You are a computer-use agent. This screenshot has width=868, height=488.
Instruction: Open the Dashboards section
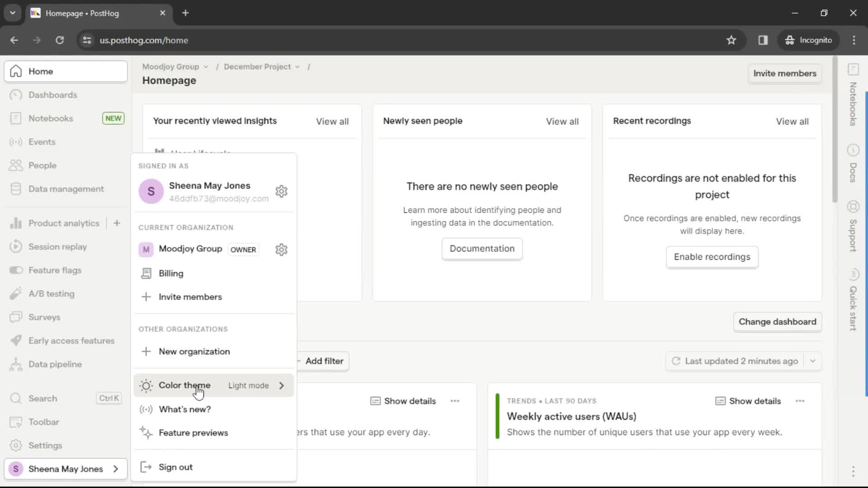tap(52, 95)
